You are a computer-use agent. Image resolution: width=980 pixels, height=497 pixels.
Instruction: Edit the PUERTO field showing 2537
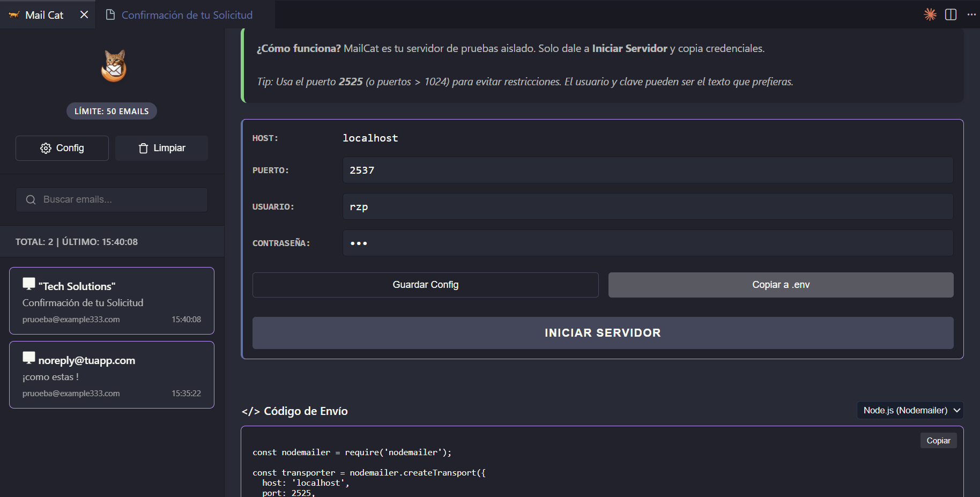648,170
